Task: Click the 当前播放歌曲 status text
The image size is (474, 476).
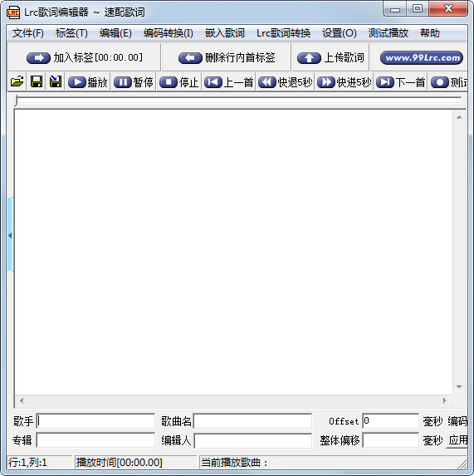Action: pos(234,463)
